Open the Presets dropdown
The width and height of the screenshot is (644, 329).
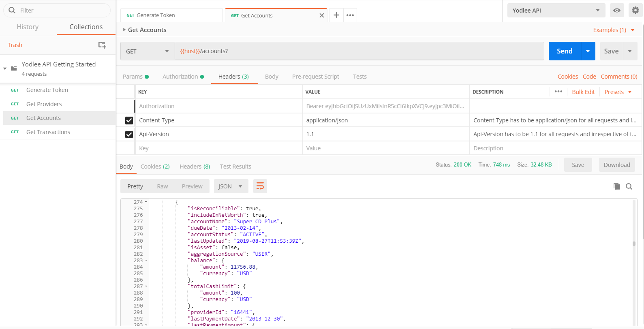[x=618, y=92]
